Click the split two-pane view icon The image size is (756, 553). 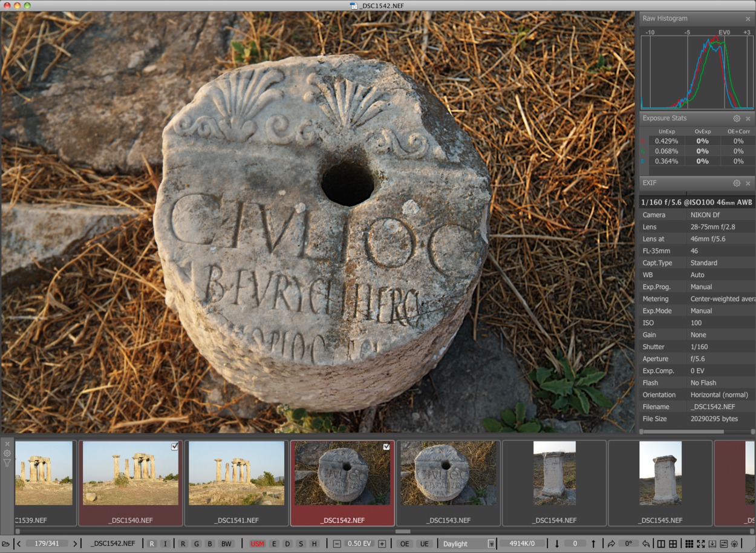661,544
